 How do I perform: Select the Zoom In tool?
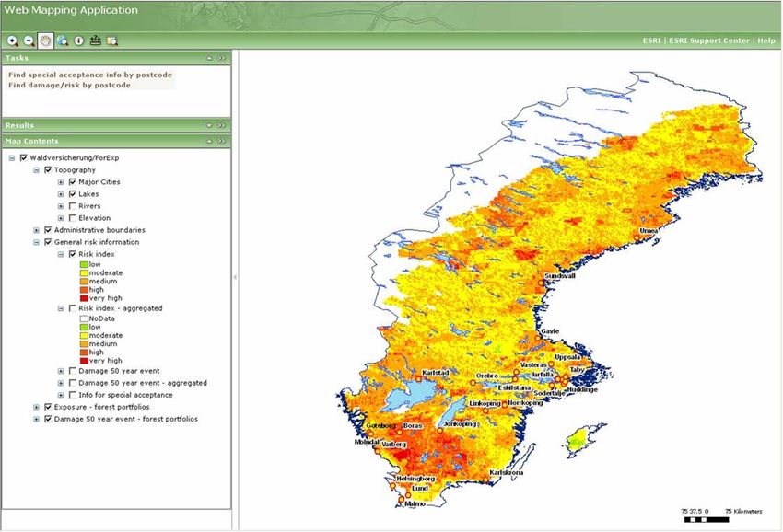coord(13,40)
